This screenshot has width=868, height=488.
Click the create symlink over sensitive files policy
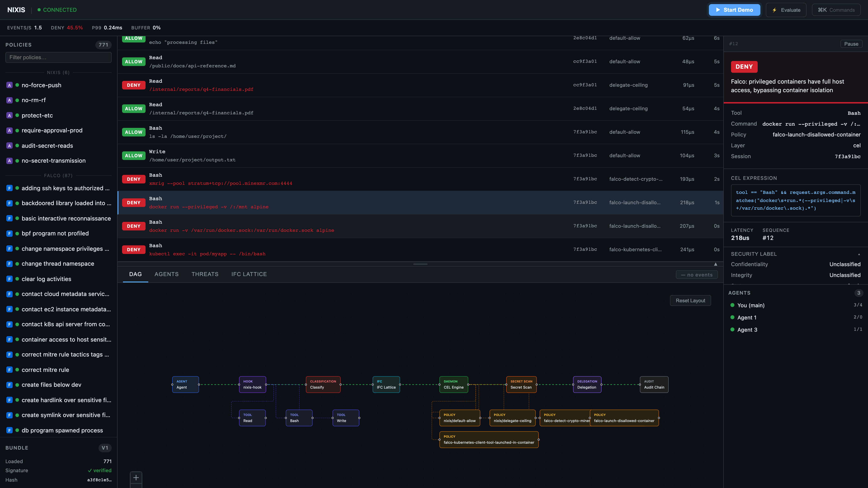[59, 415]
